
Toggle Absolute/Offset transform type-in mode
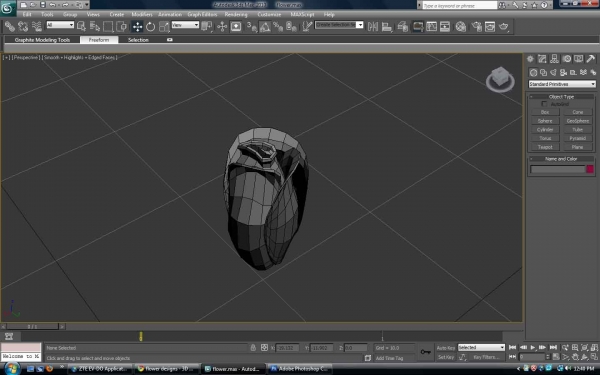coord(264,347)
